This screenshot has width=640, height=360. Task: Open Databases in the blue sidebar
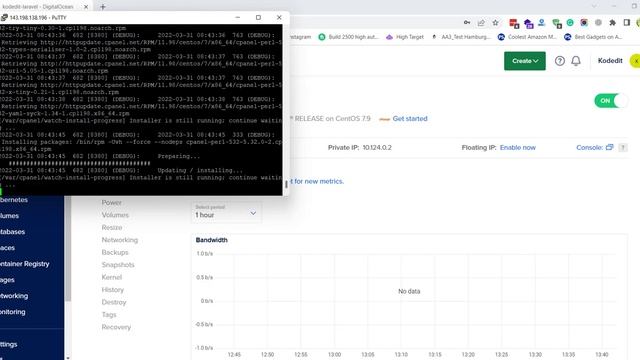click(12, 232)
